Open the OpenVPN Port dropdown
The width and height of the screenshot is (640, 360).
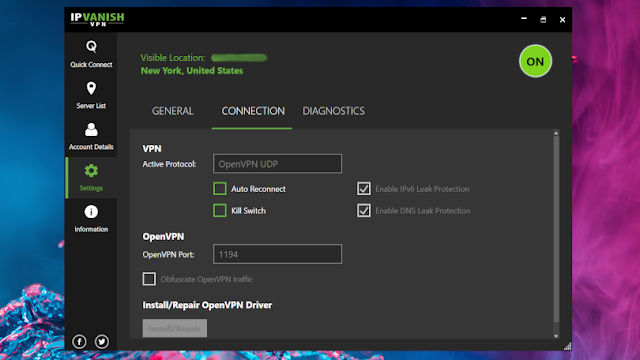tap(277, 254)
